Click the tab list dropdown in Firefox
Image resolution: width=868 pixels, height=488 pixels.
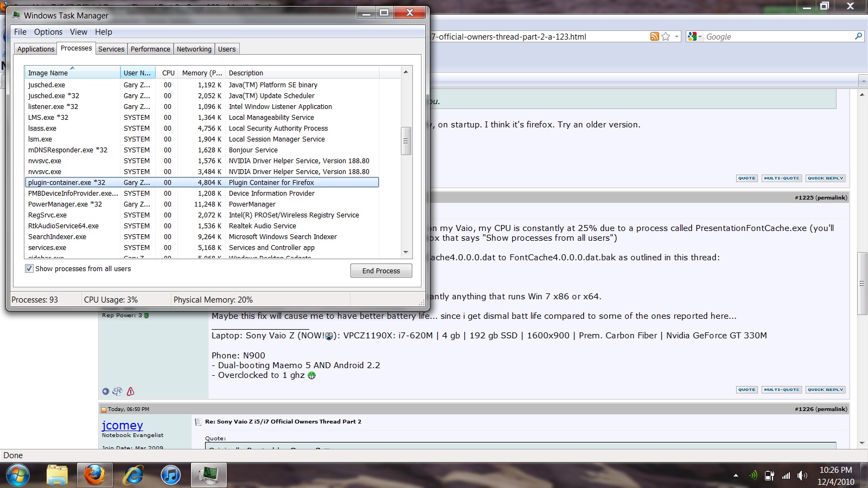[x=863, y=81]
